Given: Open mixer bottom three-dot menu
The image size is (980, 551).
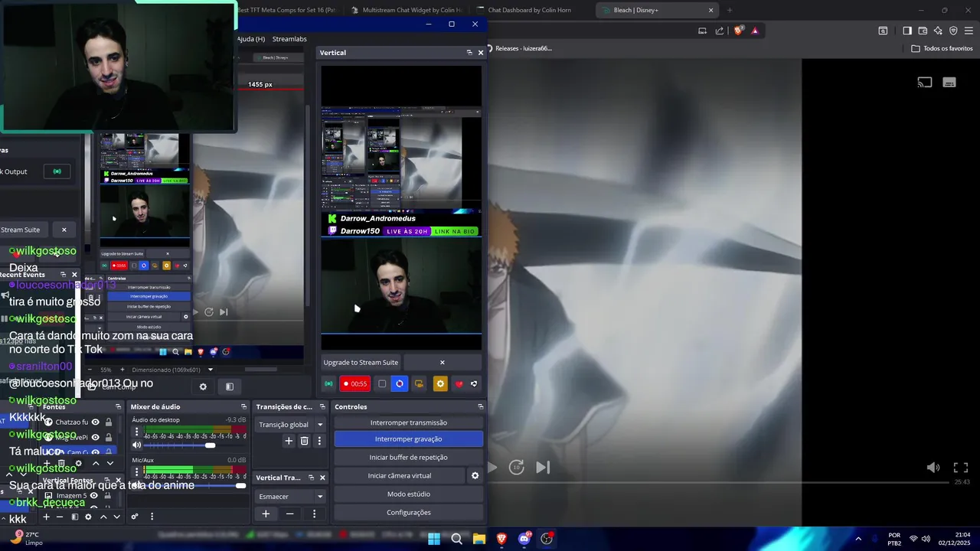Looking at the screenshot, I should pyautogui.click(x=152, y=517).
